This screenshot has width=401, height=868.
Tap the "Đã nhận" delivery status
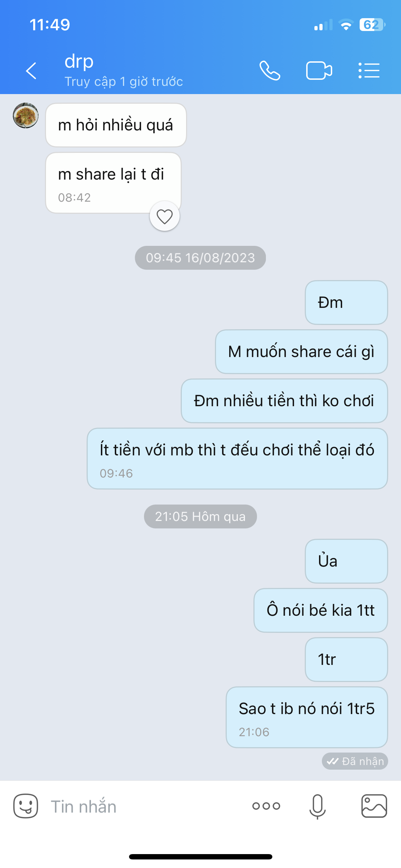pyautogui.click(x=355, y=761)
